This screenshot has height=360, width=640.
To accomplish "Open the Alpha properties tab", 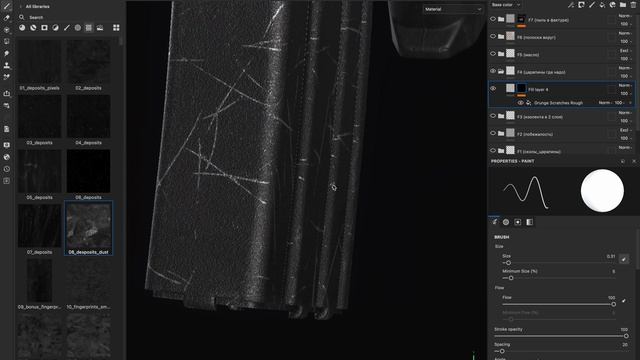I will [506, 222].
